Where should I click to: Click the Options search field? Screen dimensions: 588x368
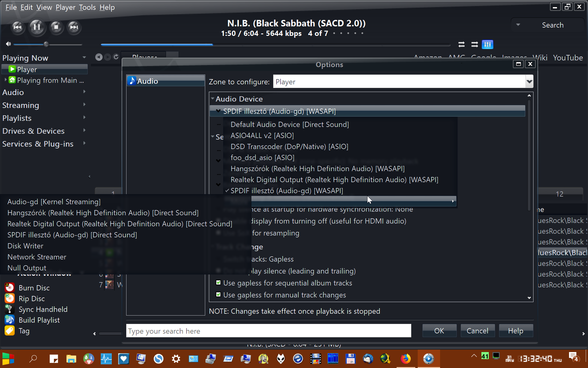269,331
